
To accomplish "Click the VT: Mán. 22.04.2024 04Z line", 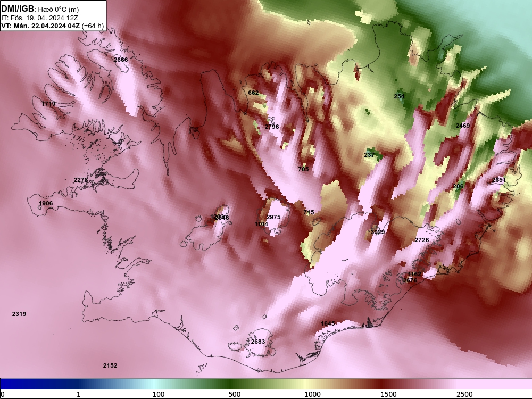I will pos(53,26).
